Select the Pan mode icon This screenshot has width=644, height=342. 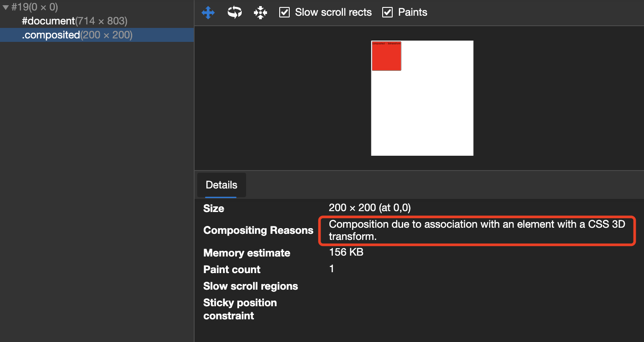[x=208, y=12]
